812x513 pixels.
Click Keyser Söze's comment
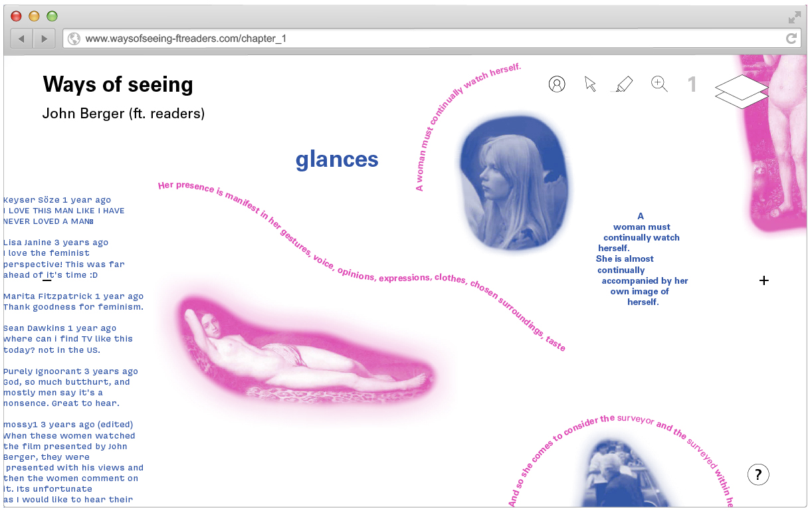(64, 211)
